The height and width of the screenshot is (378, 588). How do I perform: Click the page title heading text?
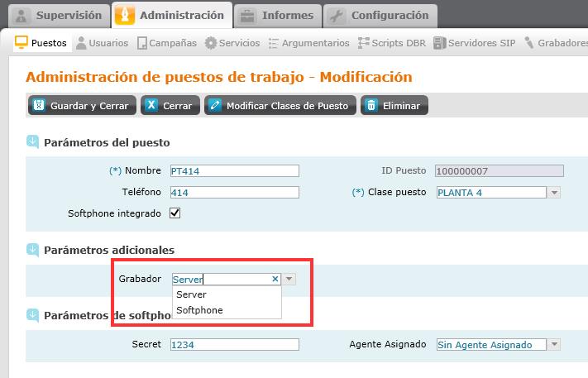tap(219, 77)
